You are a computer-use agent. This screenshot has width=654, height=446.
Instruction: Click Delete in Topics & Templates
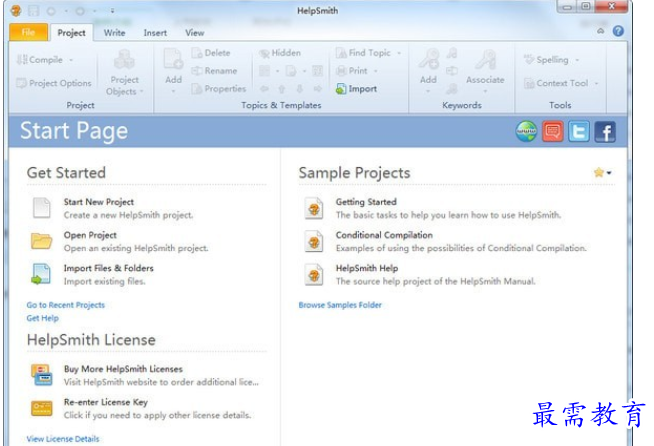point(211,53)
